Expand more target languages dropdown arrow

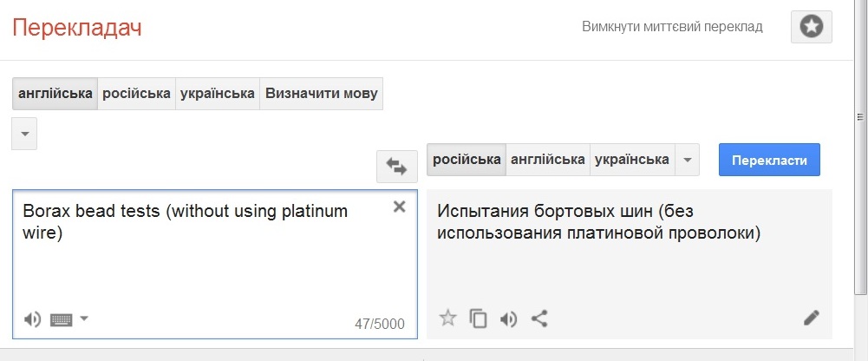tap(687, 160)
